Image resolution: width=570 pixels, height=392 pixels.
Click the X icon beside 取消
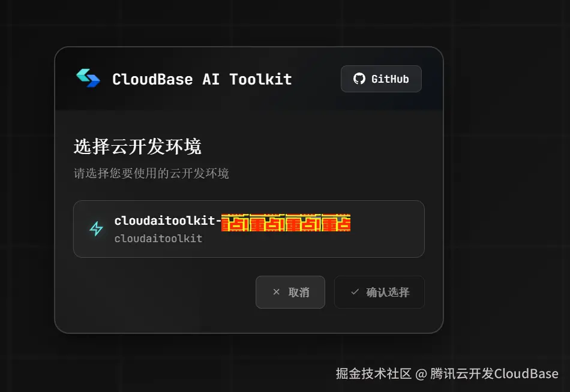(276, 292)
